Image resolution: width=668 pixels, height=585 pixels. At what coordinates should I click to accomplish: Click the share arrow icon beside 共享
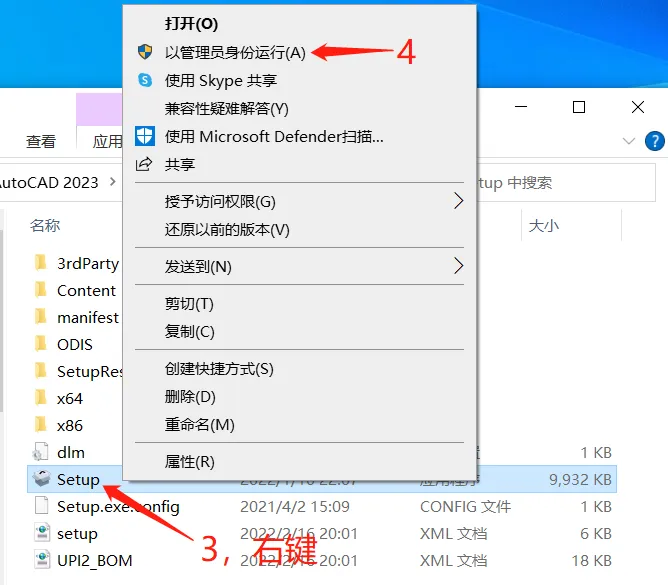[x=144, y=164]
